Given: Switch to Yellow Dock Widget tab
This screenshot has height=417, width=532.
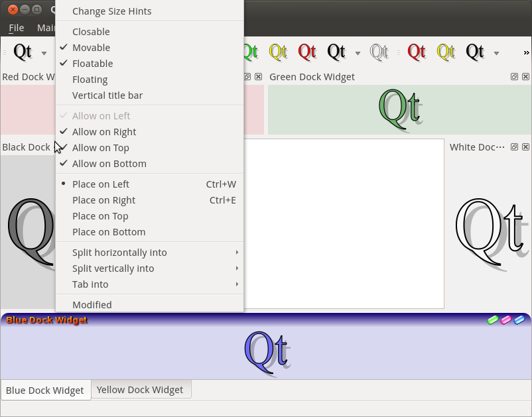Looking at the screenshot, I should (x=141, y=390).
